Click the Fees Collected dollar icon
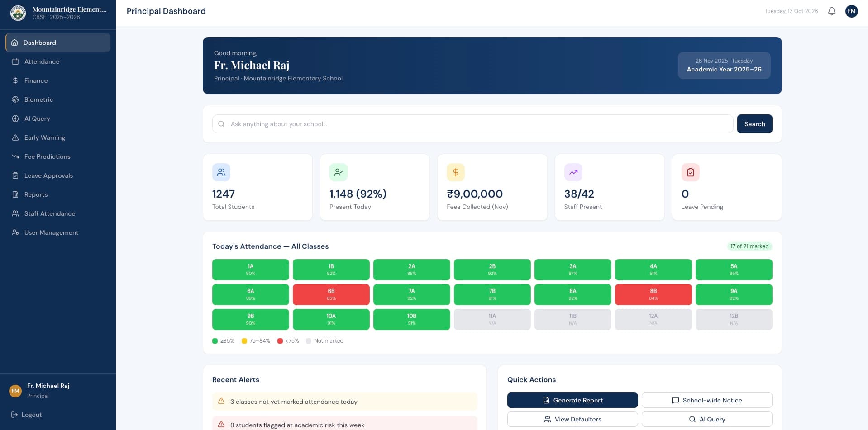The image size is (868, 430). click(456, 172)
